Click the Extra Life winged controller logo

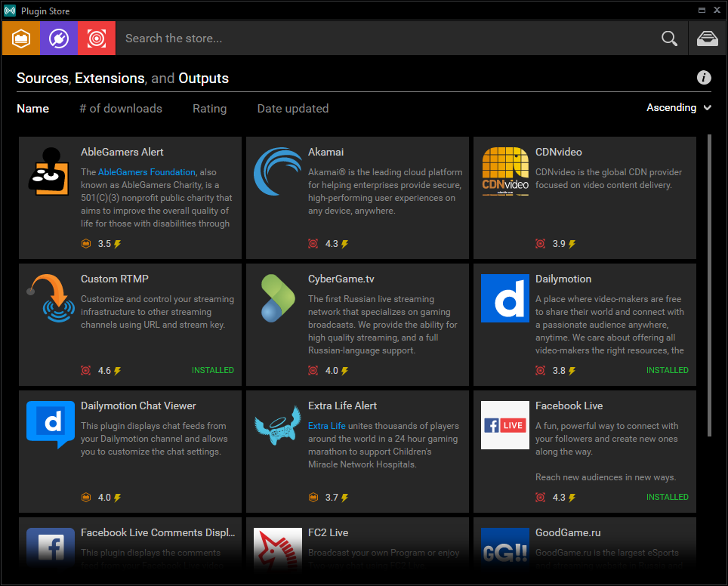point(278,425)
